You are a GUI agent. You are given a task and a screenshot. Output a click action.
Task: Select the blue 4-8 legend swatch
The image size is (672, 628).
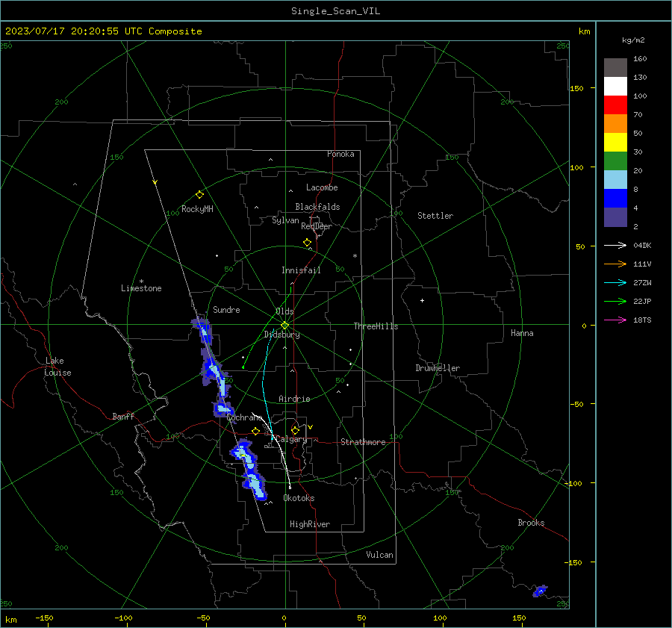pyautogui.click(x=615, y=199)
